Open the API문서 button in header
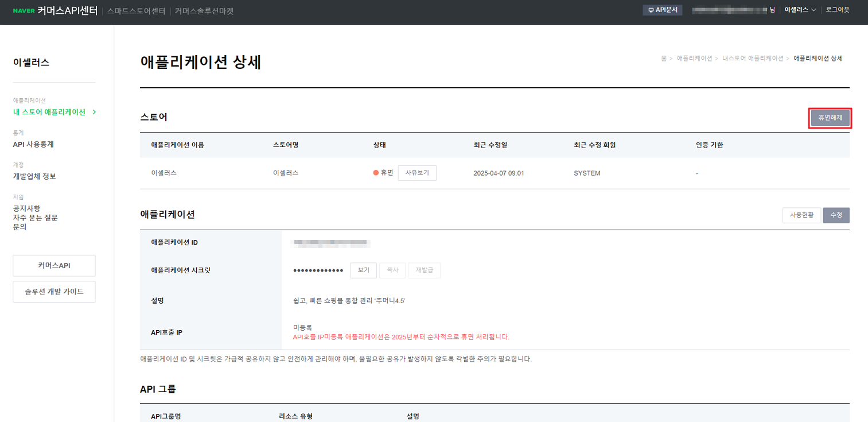 662,10
